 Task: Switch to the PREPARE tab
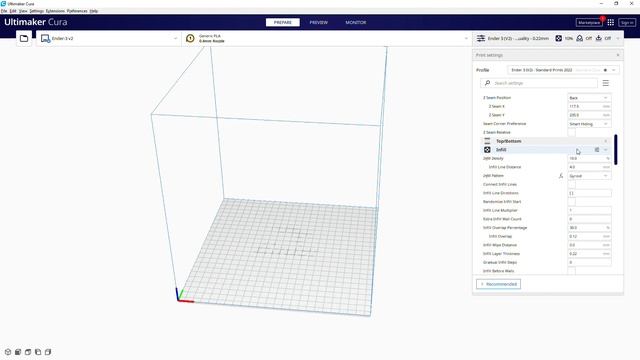(282, 22)
